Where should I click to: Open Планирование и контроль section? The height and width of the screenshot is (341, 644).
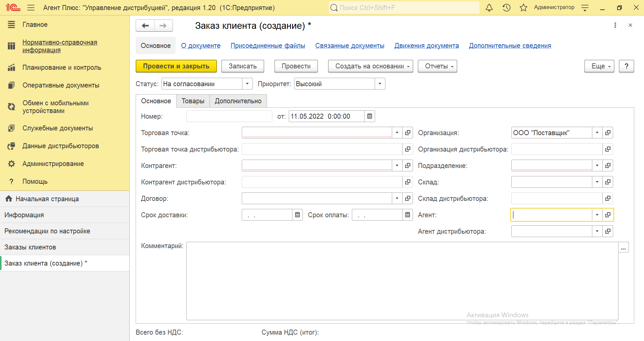(x=64, y=67)
